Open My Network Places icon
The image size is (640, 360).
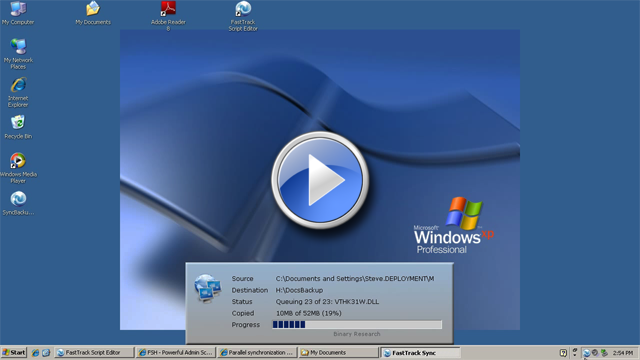(x=18, y=54)
